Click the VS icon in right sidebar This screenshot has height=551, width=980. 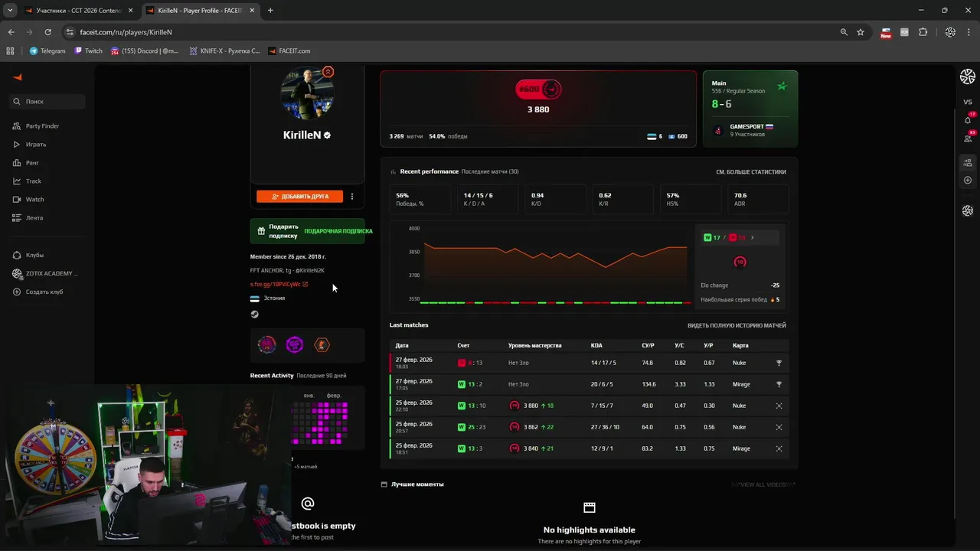click(x=968, y=102)
